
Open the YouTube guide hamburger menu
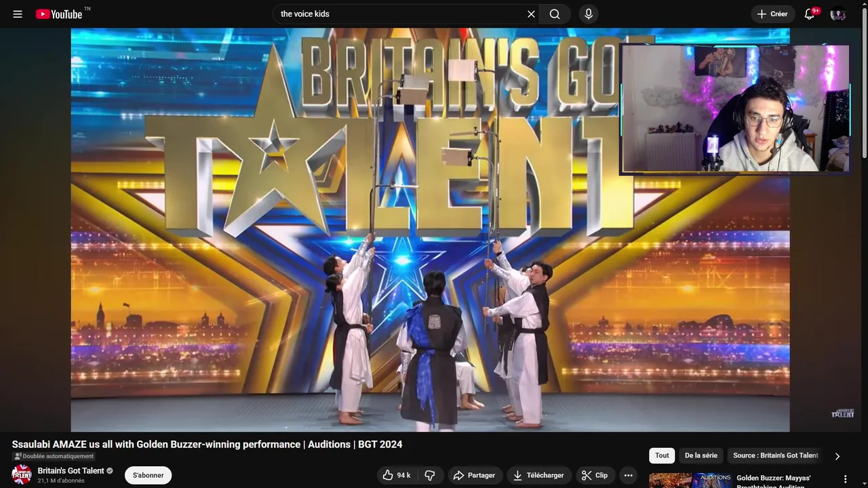(x=18, y=14)
